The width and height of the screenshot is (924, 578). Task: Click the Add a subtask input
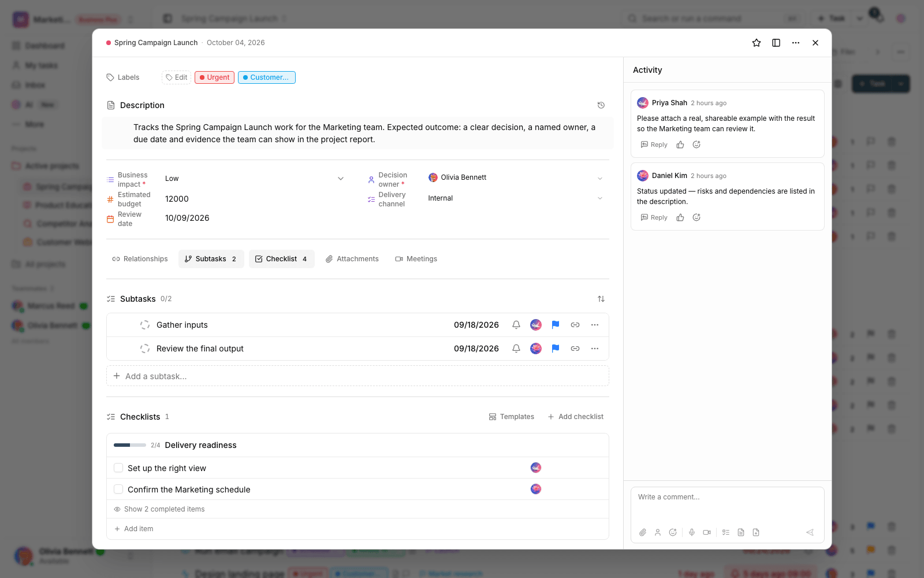point(357,376)
